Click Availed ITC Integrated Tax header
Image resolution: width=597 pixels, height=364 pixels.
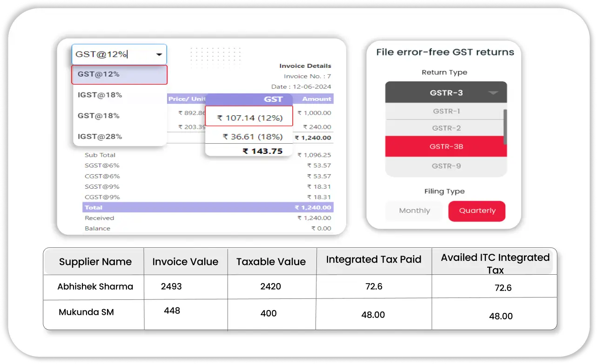[495, 264]
